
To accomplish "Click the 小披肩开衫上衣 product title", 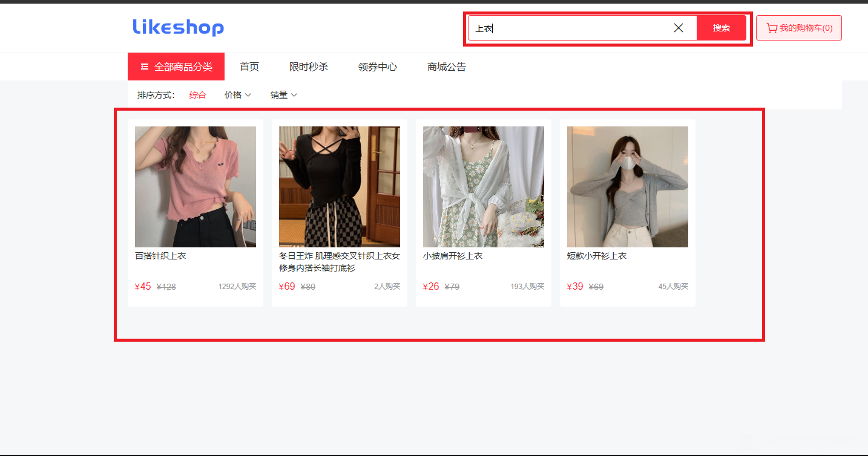I will pyautogui.click(x=453, y=256).
